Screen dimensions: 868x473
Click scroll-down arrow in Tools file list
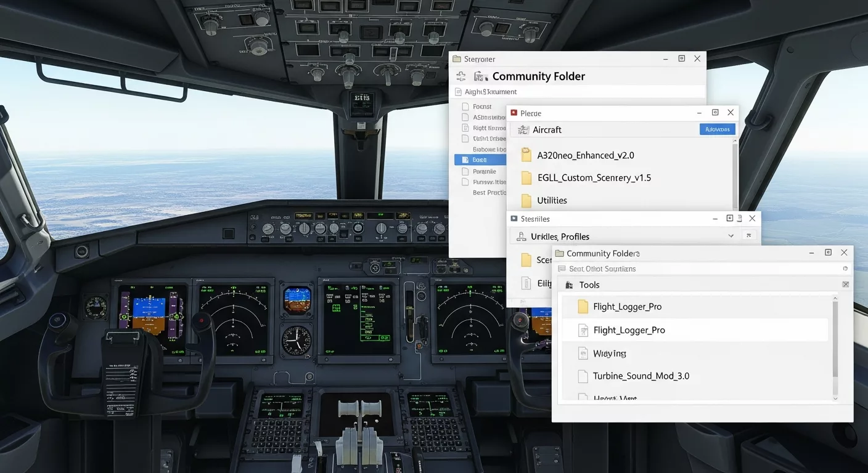point(835,398)
